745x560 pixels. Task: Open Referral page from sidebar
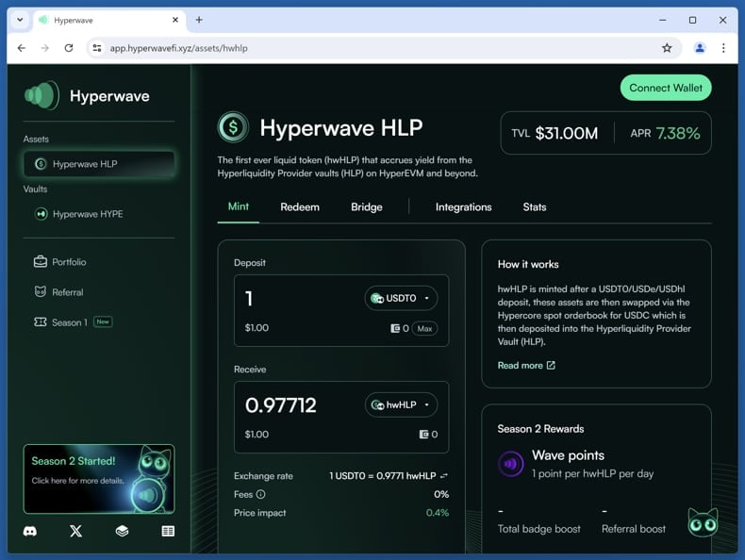pos(58,292)
